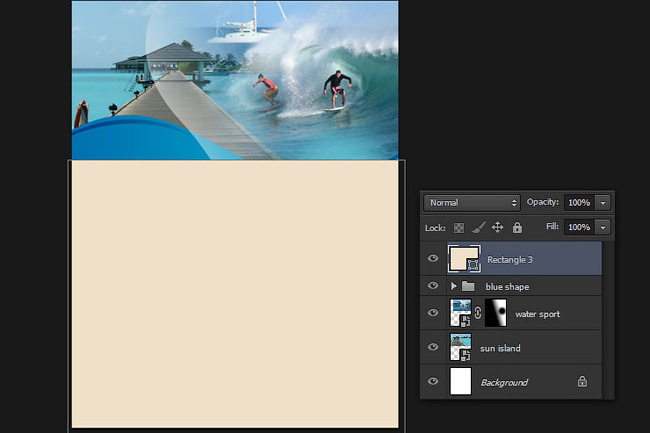
Task: Hide the Background layer
Action: click(433, 381)
